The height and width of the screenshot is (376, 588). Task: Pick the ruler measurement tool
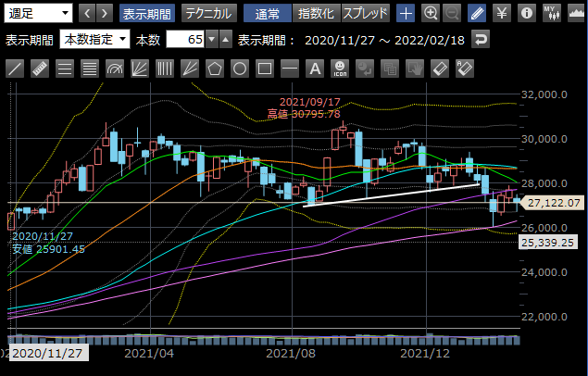pyautogui.click(x=40, y=69)
